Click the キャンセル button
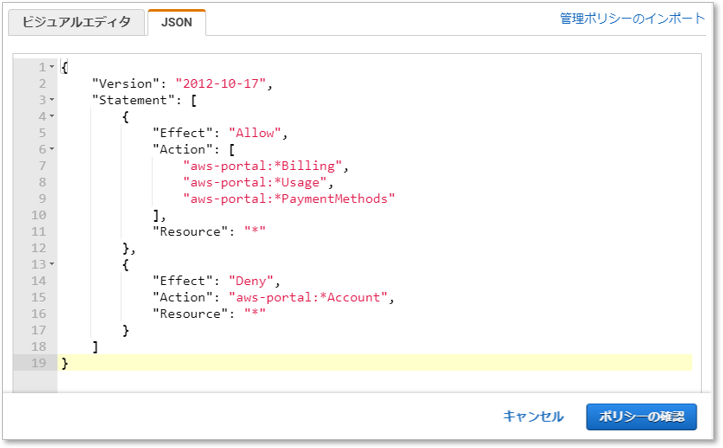This screenshot has width=723, height=448. click(533, 416)
